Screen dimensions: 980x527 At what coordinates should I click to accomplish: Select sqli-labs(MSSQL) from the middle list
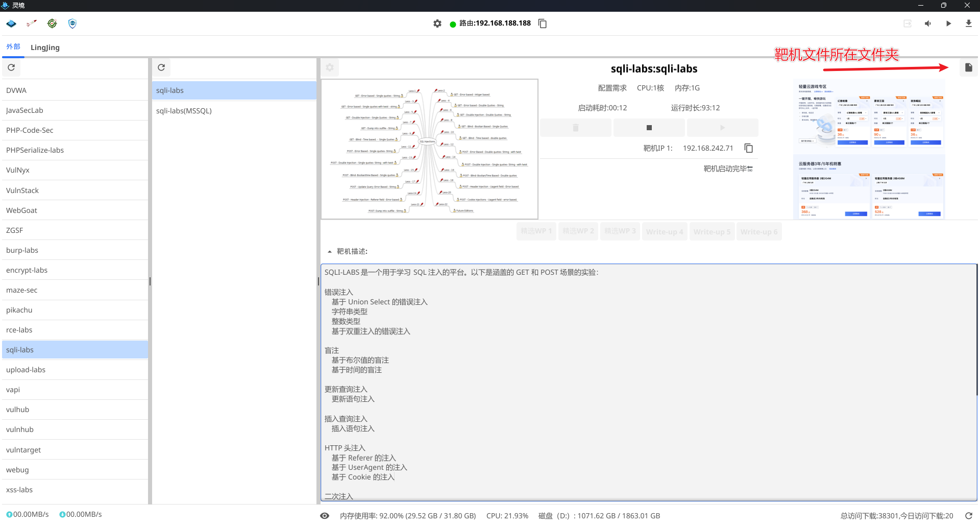(184, 111)
